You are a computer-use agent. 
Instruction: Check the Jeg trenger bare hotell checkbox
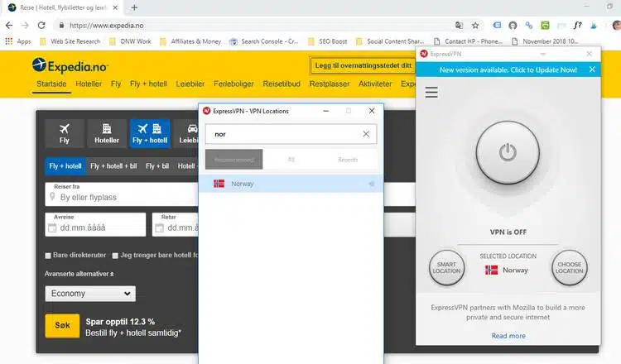[x=115, y=256]
